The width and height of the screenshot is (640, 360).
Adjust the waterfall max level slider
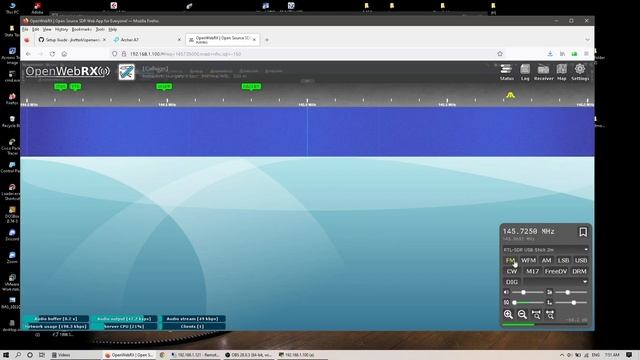click(567, 292)
